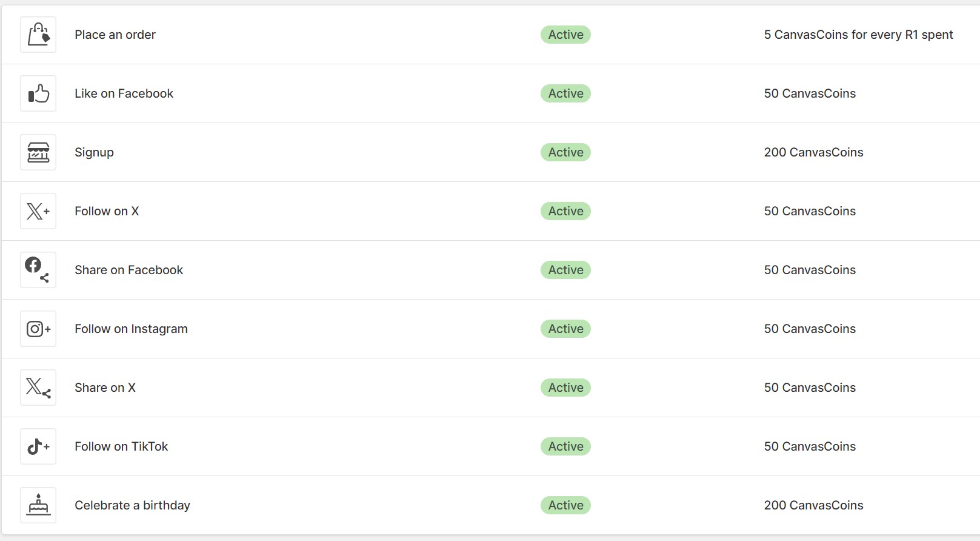
Task: Click the Active badge for Follow on TikTok
Action: [x=565, y=446]
